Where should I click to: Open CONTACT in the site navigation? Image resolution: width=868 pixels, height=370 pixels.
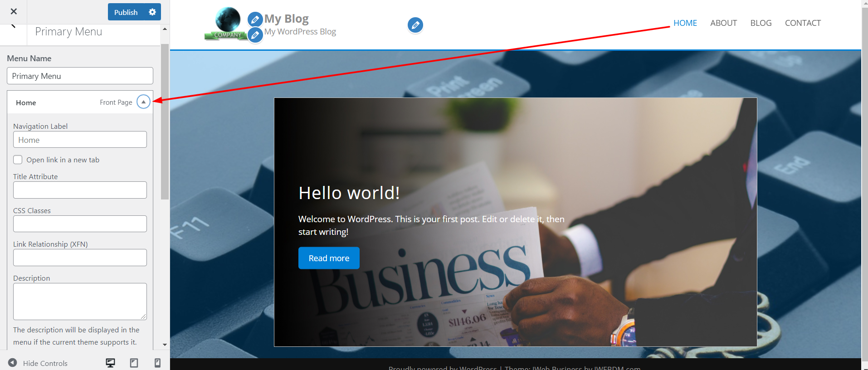coord(803,23)
